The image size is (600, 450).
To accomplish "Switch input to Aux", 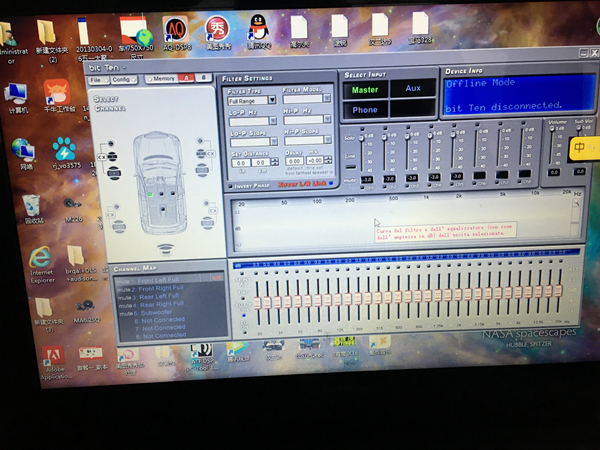I will coord(413,89).
